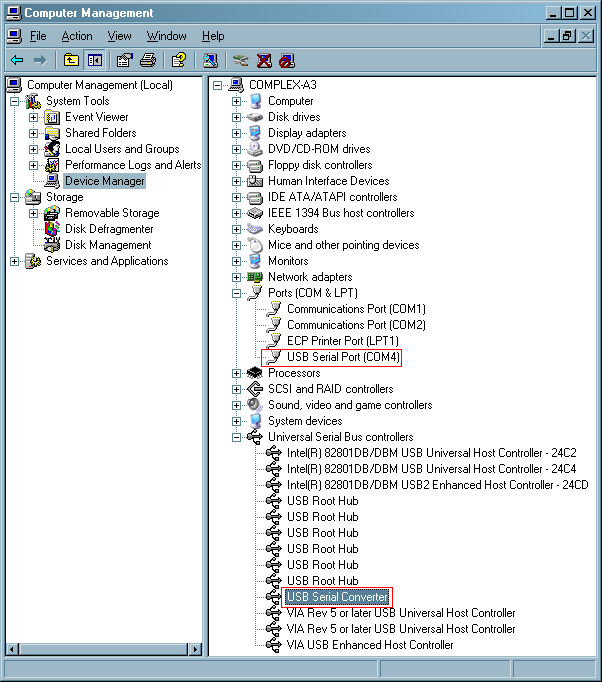Image resolution: width=602 pixels, height=682 pixels.
Task: Select Communications Port (COM1)
Action: click(355, 309)
